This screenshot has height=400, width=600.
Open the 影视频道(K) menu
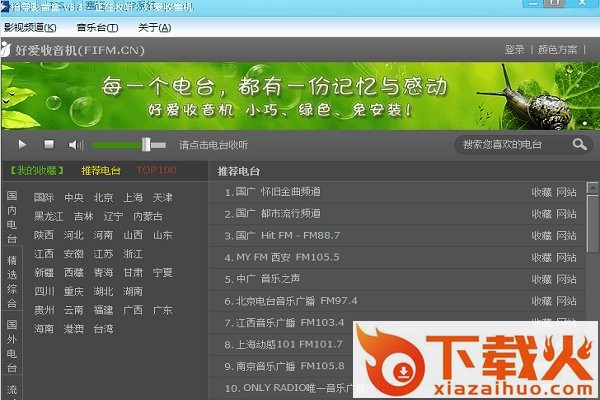[30, 28]
